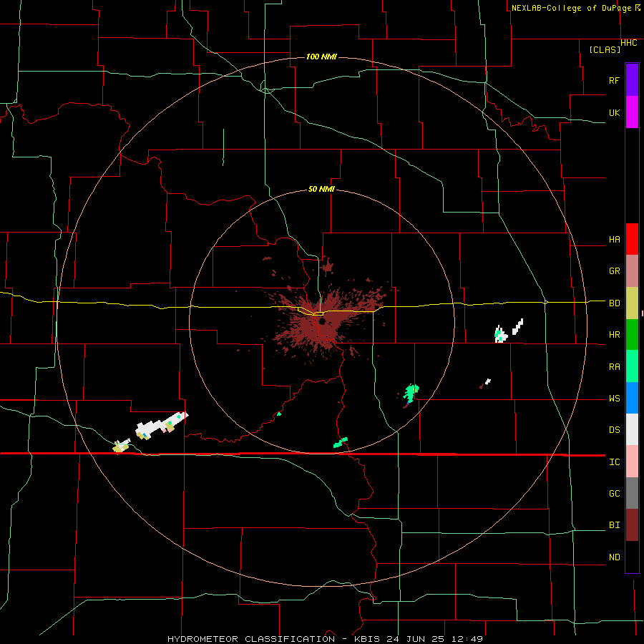Click the 50 NMI range ring label
Screen dimensions: 644x644
point(321,189)
